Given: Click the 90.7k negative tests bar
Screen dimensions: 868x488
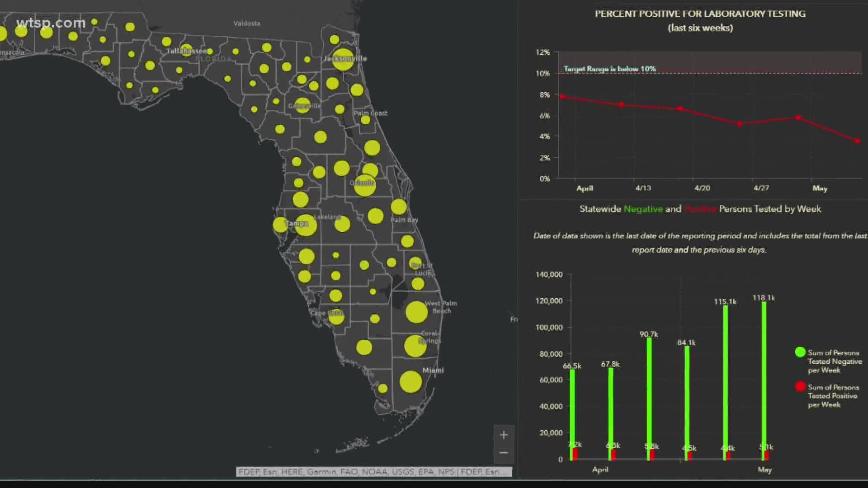Looking at the screenshot, I should 649,398.
